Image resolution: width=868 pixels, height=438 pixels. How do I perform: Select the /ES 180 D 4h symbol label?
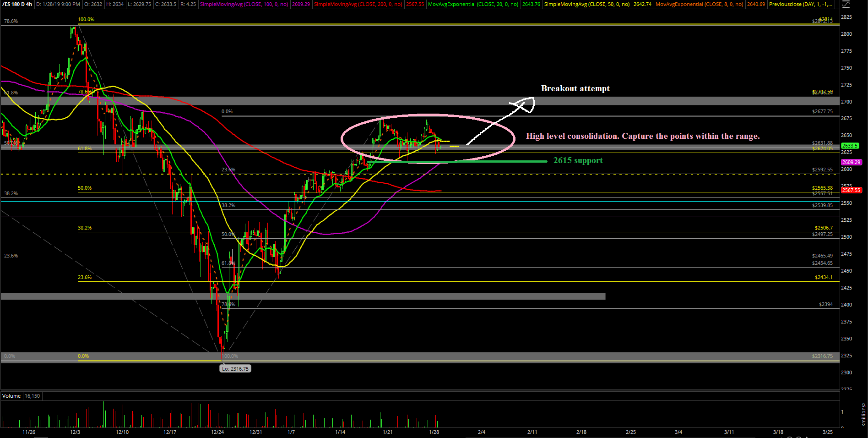pyautogui.click(x=17, y=4)
